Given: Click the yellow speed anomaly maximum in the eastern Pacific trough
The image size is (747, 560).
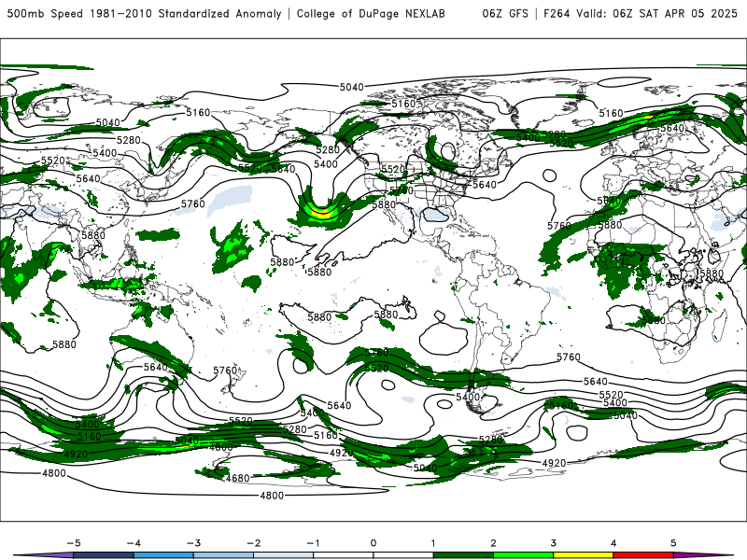Looking at the screenshot, I should [322, 214].
